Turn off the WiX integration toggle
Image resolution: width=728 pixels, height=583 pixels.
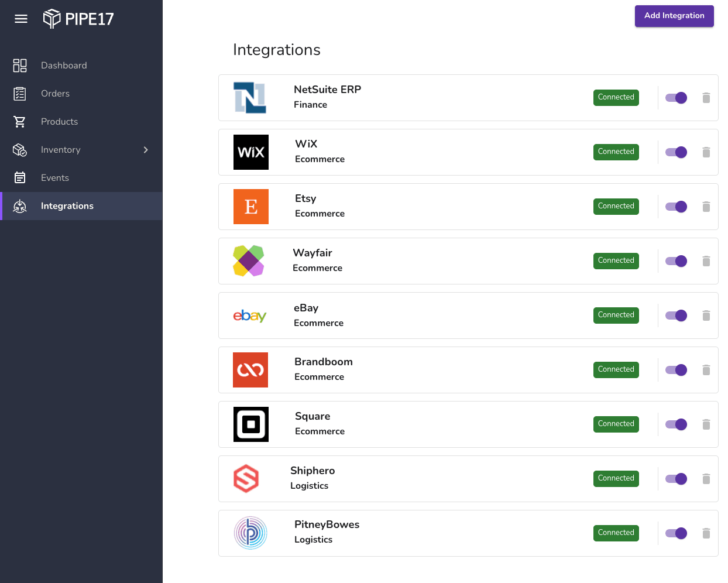click(676, 152)
